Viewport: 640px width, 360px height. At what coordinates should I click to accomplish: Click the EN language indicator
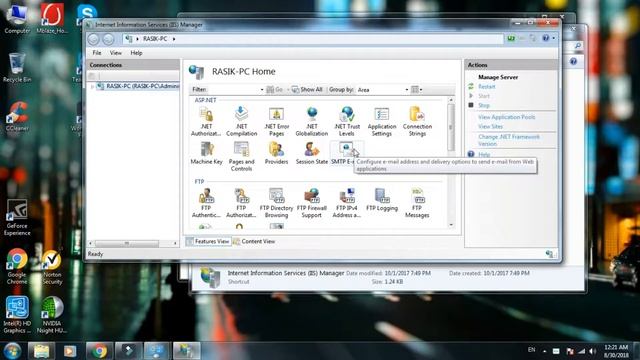click(x=531, y=350)
